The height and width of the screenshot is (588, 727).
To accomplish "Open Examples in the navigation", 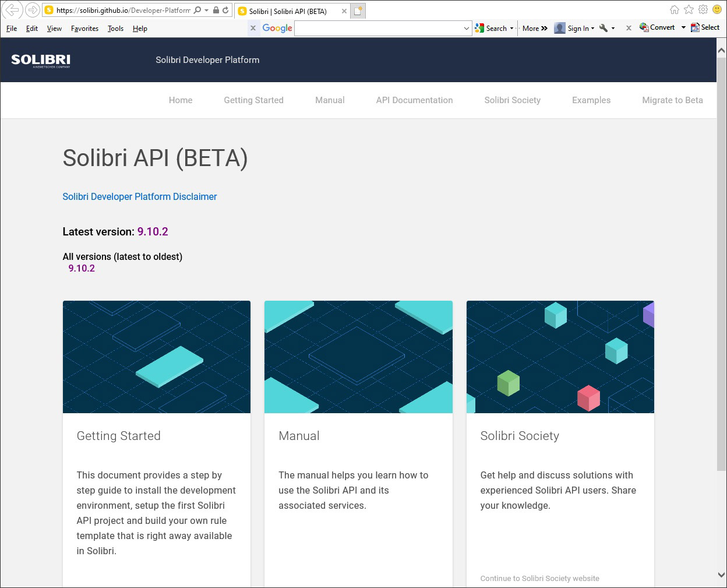I will click(591, 100).
